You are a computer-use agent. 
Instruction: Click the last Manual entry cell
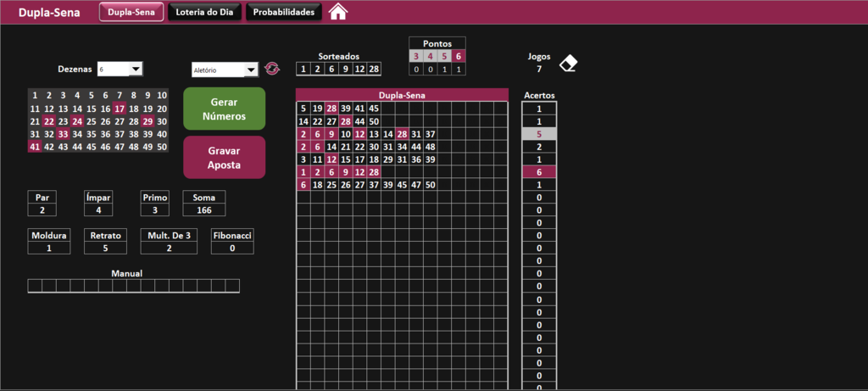pyautogui.click(x=232, y=286)
